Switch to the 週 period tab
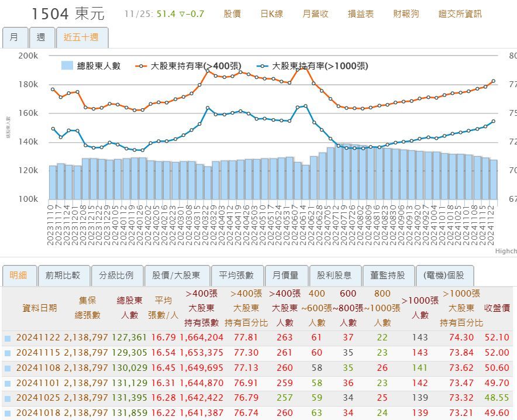 (x=42, y=37)
